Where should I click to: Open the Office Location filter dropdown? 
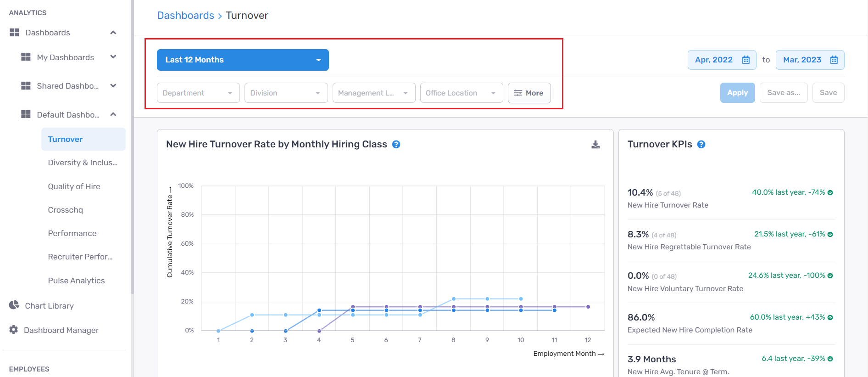[461, 93]
